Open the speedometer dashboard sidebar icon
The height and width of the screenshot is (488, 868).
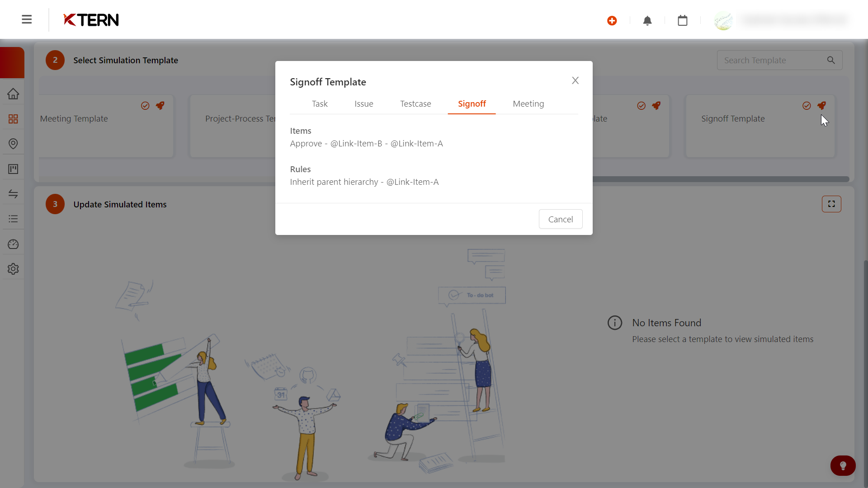[13, 244]
